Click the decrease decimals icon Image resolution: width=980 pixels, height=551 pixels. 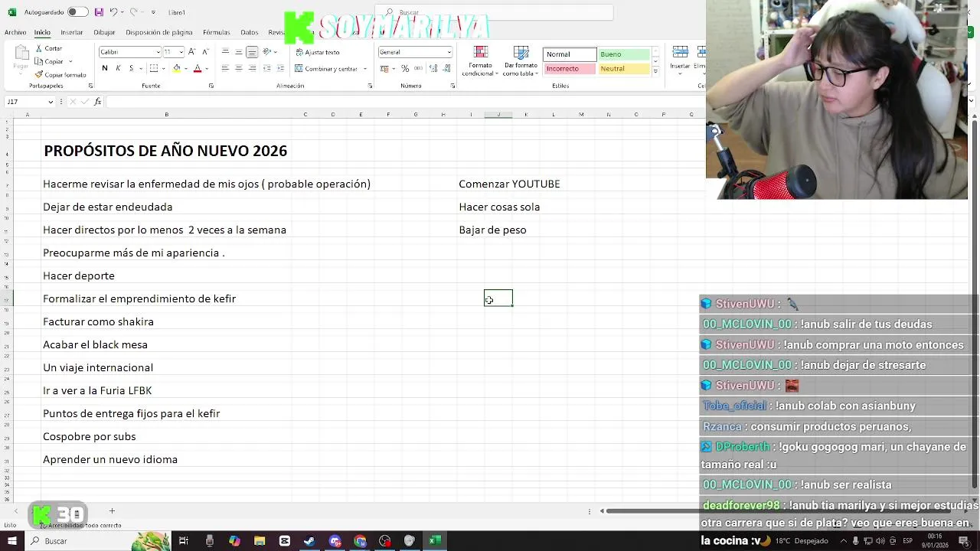(x=446, y=68)
